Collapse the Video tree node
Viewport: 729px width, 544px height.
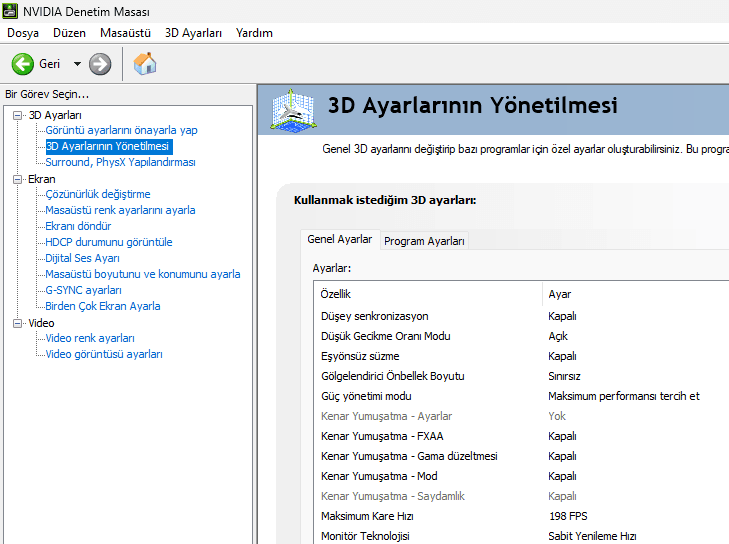pos(17,323)
